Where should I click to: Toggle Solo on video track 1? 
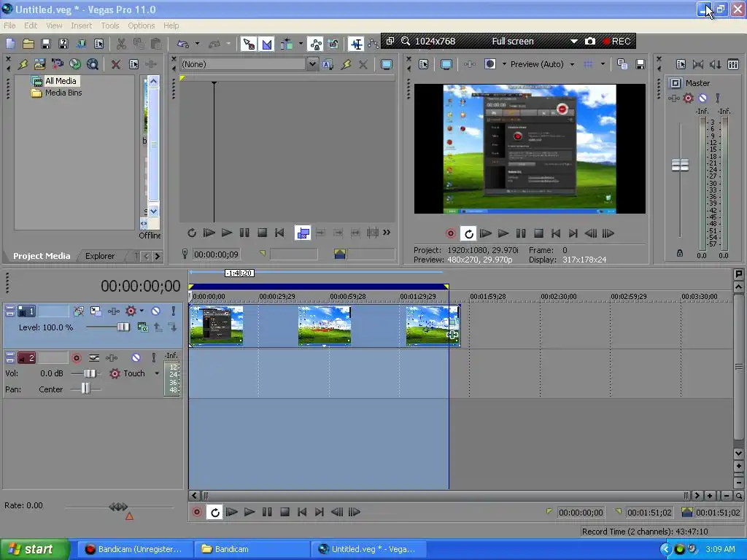[x=173, y=311]
